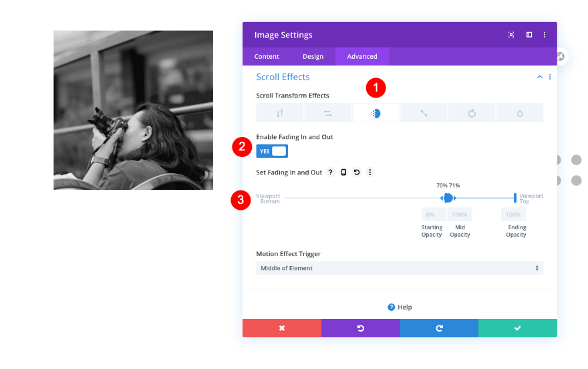588x369 pixels.
Task: Select the Blur scroll effect icon
Action: click(x=520, y=113)
